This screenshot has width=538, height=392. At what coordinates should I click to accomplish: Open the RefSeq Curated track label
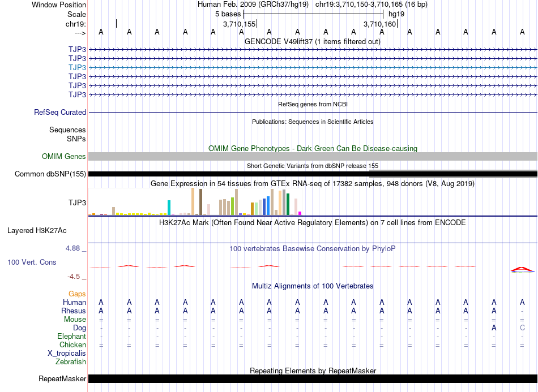pos(59,113)
